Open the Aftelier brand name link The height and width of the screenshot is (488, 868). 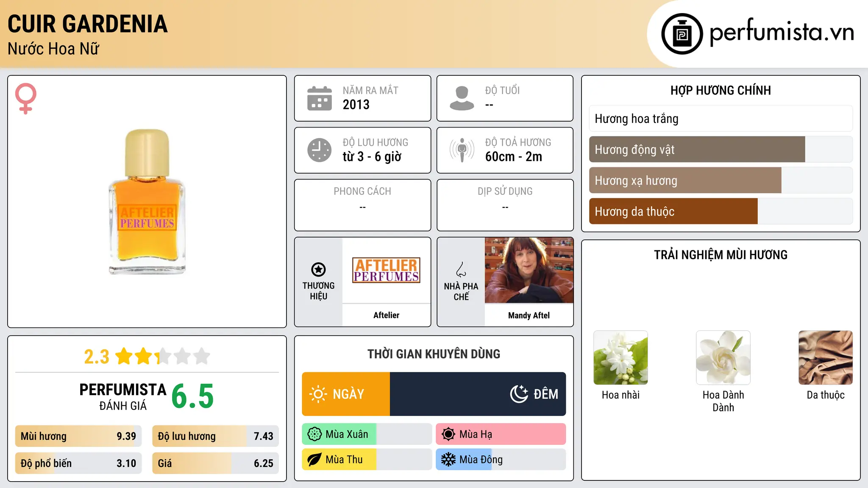pos(387,315)
